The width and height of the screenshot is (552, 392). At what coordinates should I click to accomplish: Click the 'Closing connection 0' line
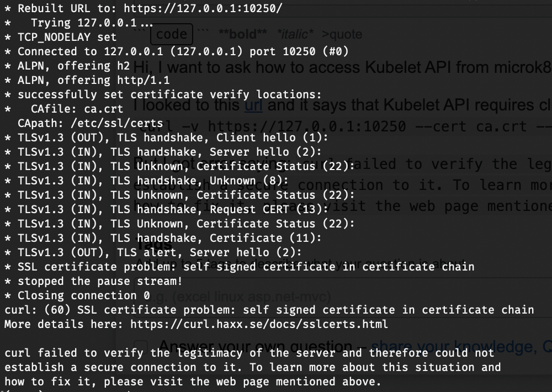[77, 295]
